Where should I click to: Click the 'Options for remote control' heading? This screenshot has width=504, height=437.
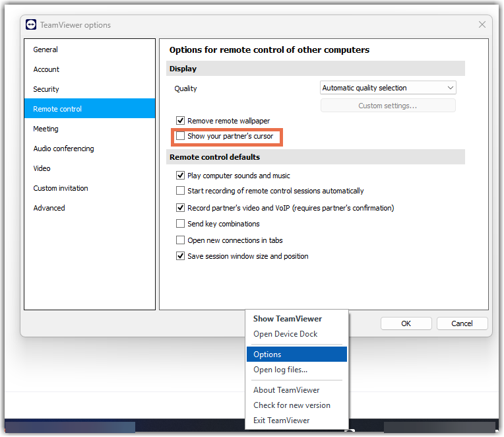click(x=269, y=50)
